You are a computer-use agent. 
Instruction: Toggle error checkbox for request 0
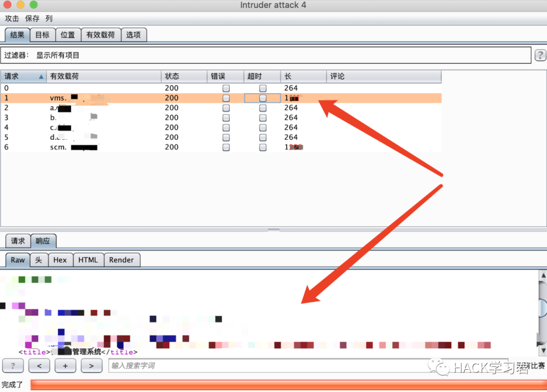[x=226, y=88]
